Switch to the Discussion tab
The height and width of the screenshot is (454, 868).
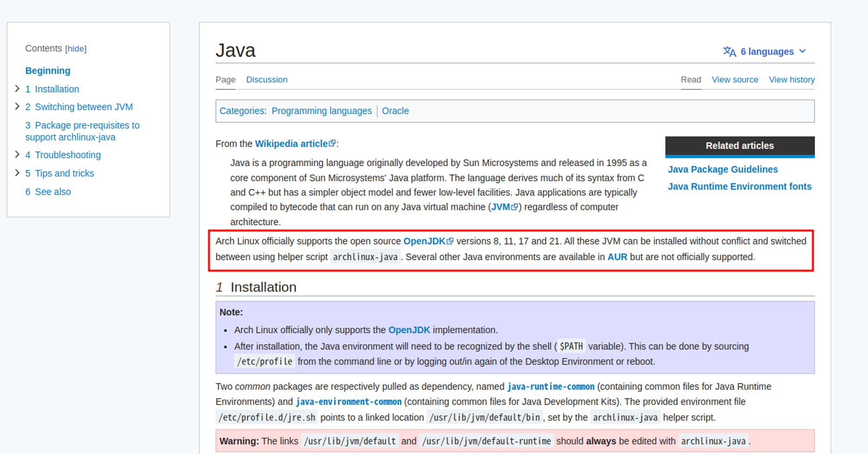point(266,80)
